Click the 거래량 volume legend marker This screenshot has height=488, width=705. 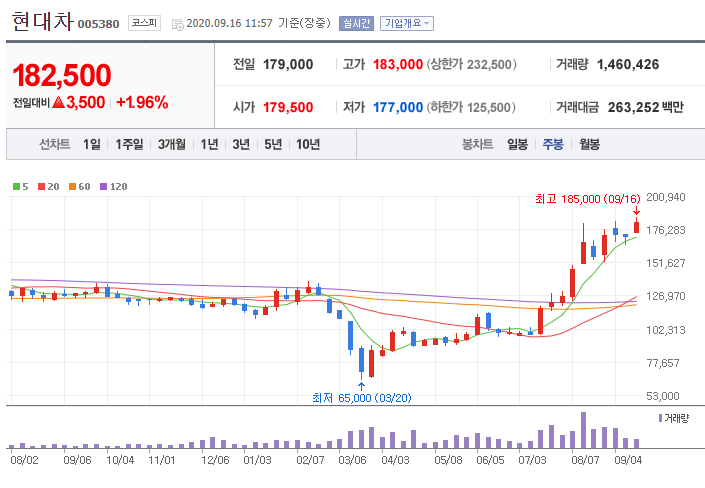pos(660,418)
